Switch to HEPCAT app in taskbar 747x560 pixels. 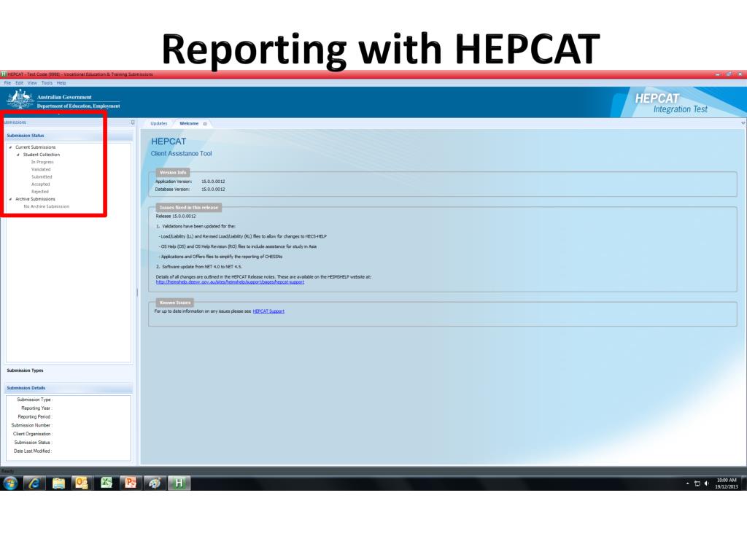click(x=179, y=483)
